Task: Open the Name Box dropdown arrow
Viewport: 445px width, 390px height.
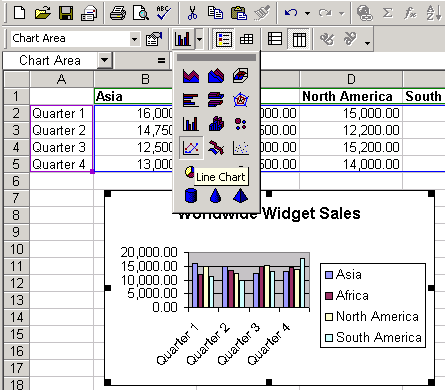Action: click(104, 60)
